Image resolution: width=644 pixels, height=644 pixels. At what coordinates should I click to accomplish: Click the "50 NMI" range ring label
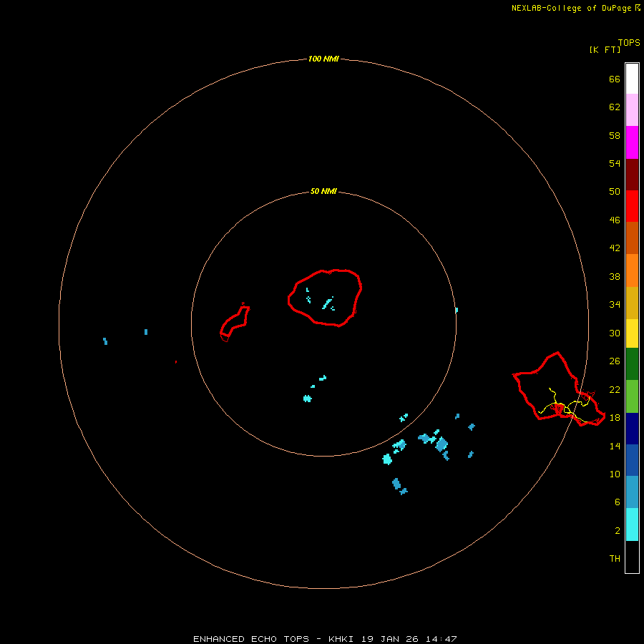tap(323, 191)
